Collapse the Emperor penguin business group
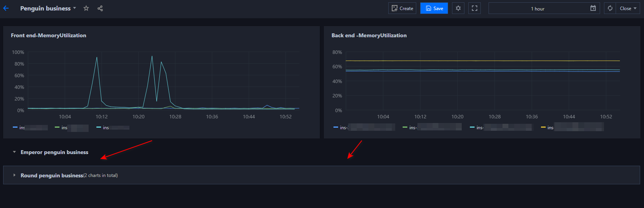 click(14, 152)
